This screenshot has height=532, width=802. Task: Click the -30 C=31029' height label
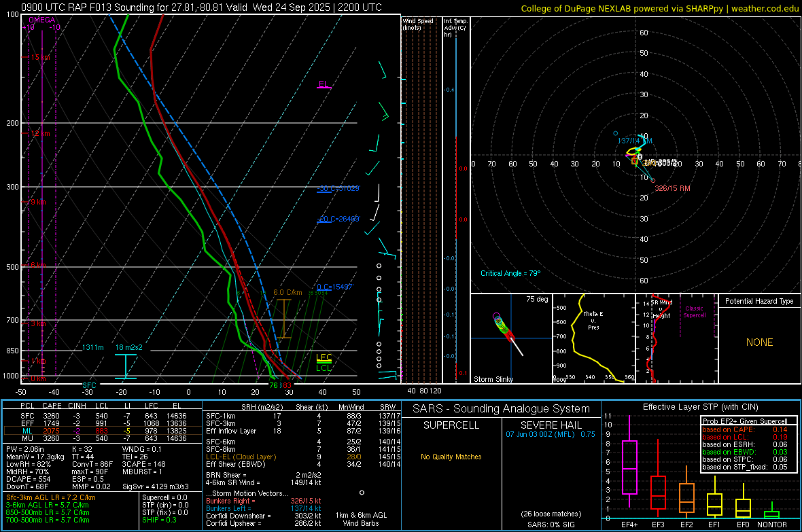(339, 188)
